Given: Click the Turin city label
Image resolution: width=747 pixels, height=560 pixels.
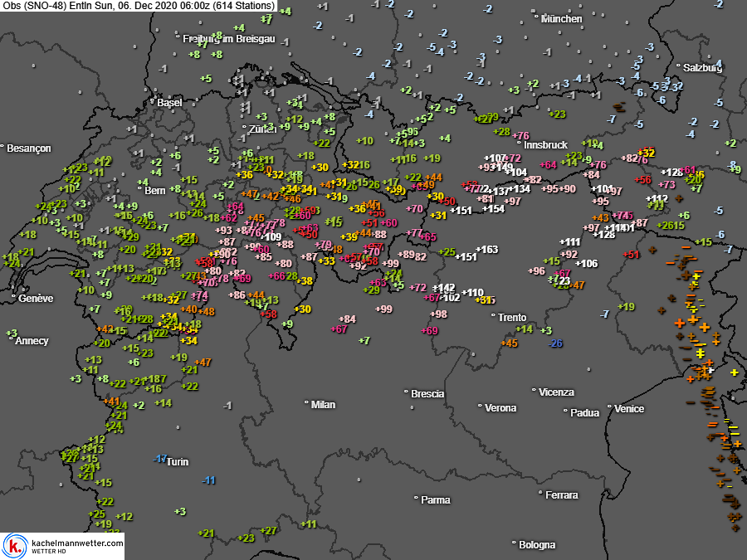Looking at the screenshot, I should point(178,461).
